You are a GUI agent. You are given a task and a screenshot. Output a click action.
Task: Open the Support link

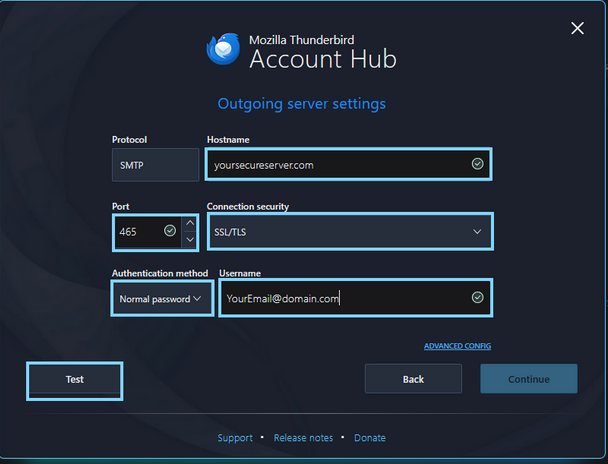coord(235,438)
